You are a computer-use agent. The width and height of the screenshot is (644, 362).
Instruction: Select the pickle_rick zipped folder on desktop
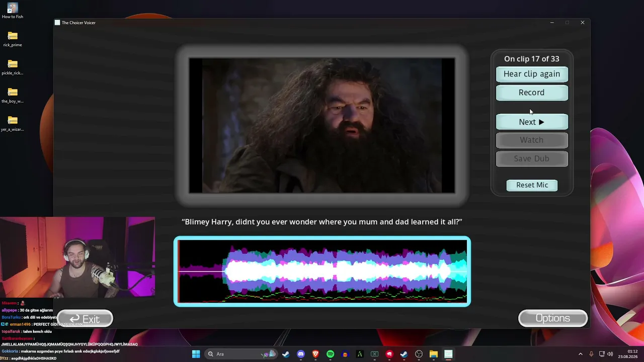13,67
